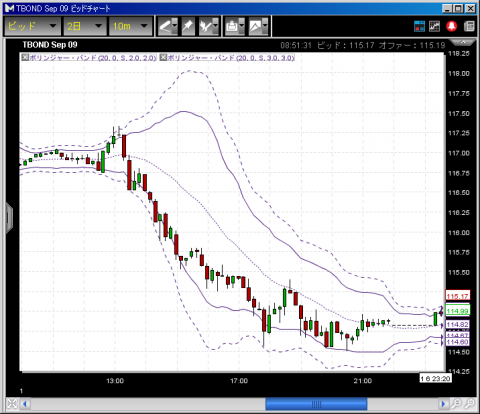The width and height of the screenshot is (480, 414).
Task: Open the list panel icon at far right
Action: 469,26
